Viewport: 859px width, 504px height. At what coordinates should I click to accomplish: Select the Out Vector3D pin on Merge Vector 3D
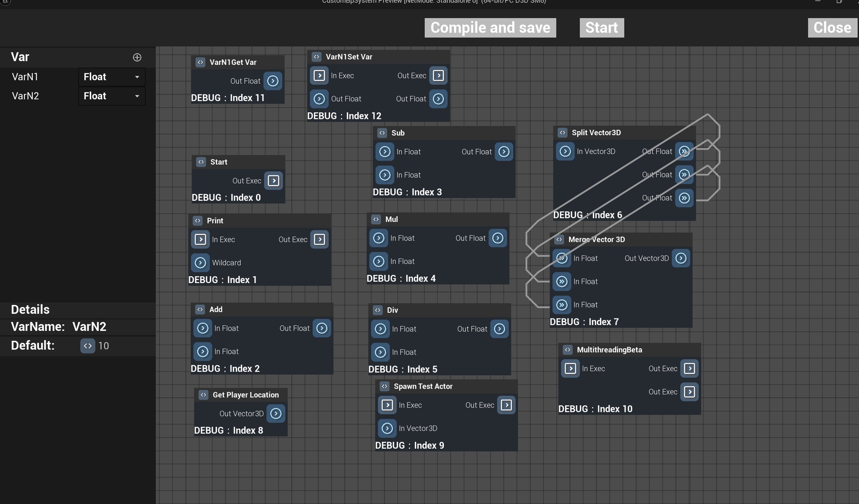pos(681,258)
